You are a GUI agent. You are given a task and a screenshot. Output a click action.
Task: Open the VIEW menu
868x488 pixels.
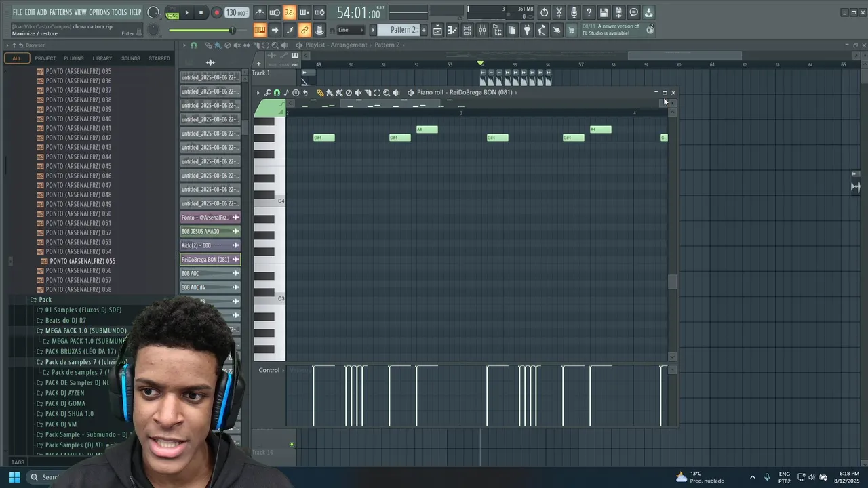(x=80, y=12)
